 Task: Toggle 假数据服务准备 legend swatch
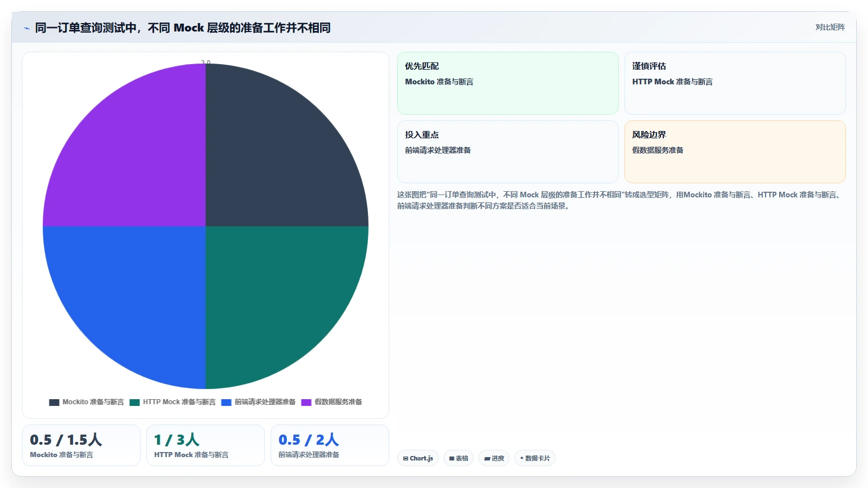(x=307, y=402)
